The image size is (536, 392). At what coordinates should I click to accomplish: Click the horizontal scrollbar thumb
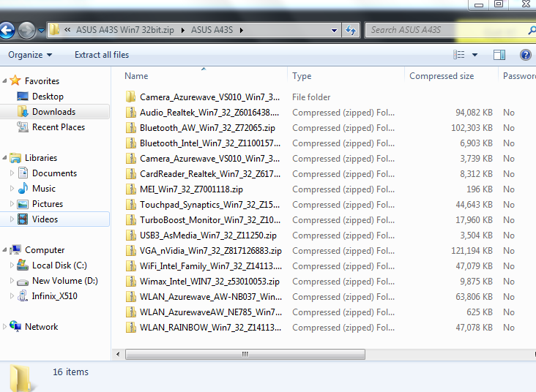[x=245, y=354]
